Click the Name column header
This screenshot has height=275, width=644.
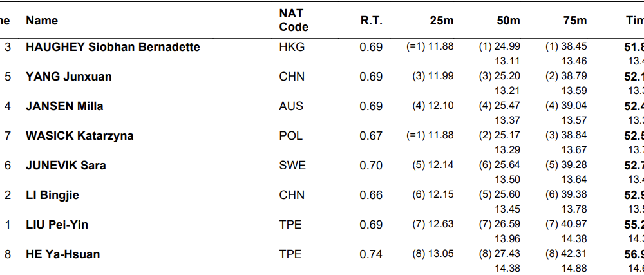pyautogui.click(x=42, y=21)
